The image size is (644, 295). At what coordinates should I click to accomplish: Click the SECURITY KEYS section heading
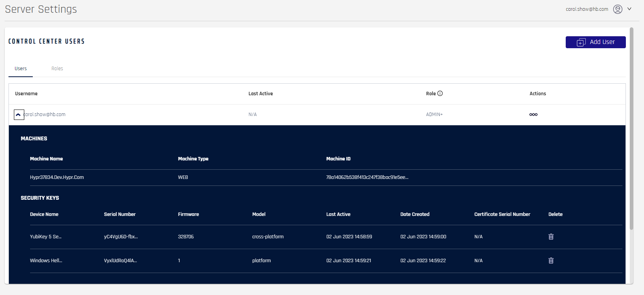click(x=40, y=198)
